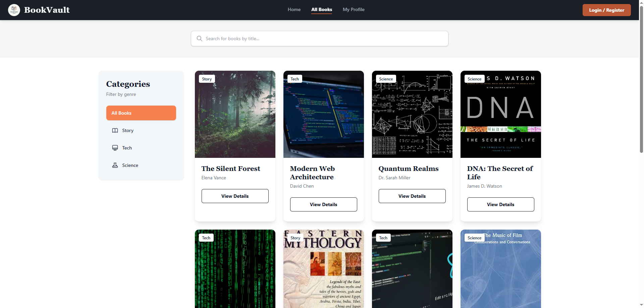Image resolution: width=644 pixels, height=308 pixels.
Task: Click the search magnifier icon
Action: point(200,39)
